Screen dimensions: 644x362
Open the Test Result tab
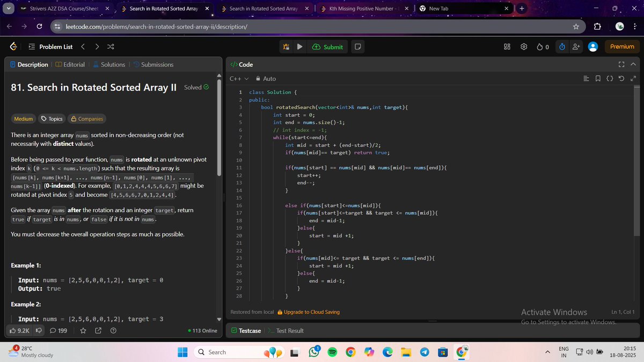pyautogui.click(x=286, y=330)
